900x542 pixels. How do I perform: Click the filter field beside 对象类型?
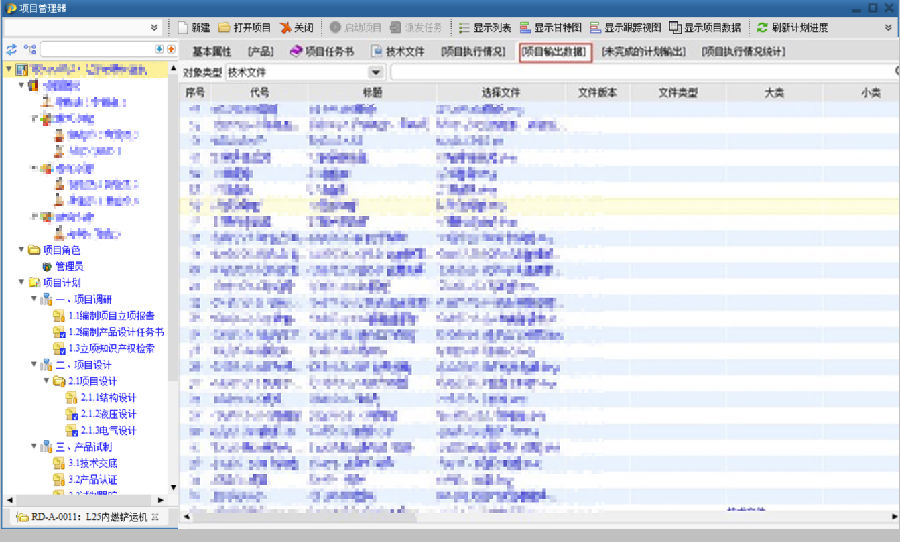point(643,72)
